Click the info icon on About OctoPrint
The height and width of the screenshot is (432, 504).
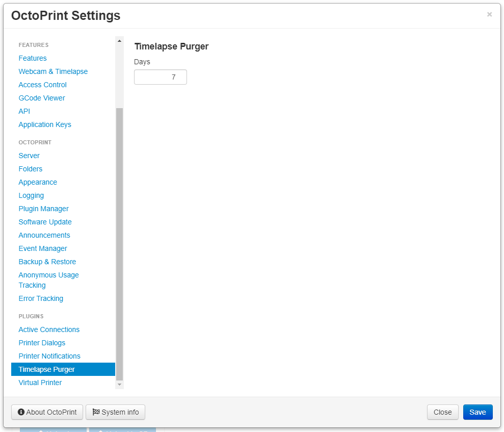point(21,412)
